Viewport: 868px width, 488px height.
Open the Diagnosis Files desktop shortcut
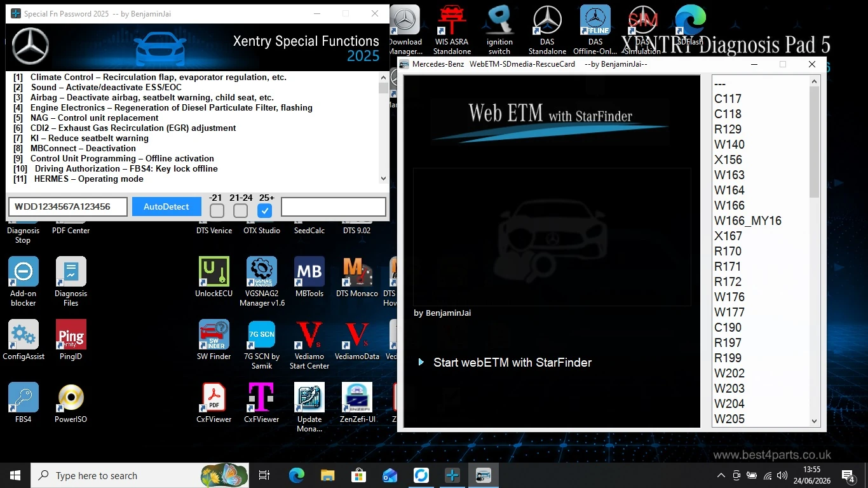pyautogui.click(x=71, y=281)
